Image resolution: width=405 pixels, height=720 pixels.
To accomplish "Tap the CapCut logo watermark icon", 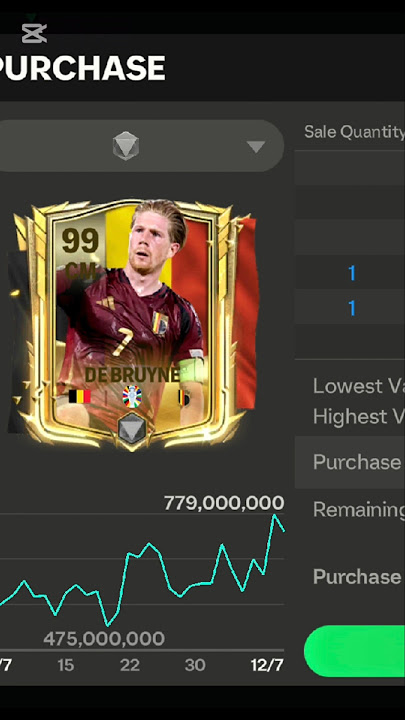I will click(x=34, y=33).
